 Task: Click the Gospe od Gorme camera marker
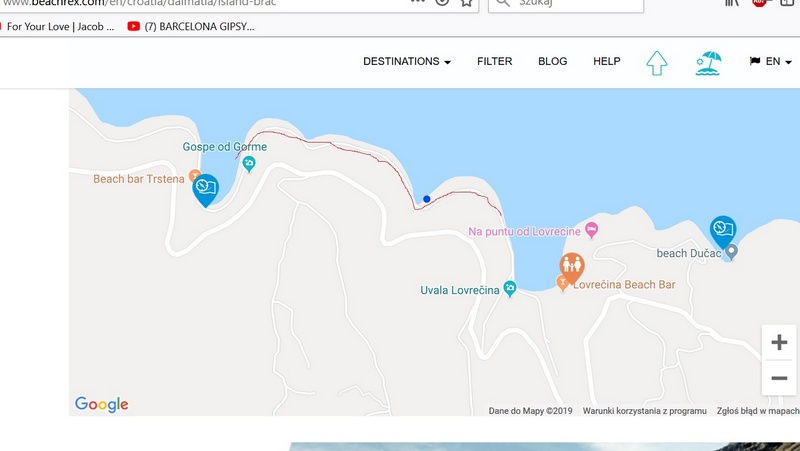click(x=248, y=164)
